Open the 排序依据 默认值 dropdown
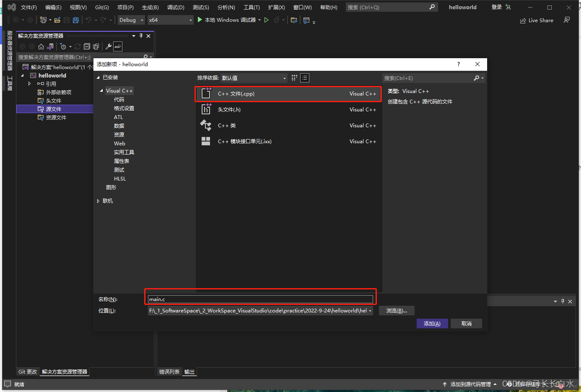The height and width of the screenshot is (392, 581). [254, 78]
